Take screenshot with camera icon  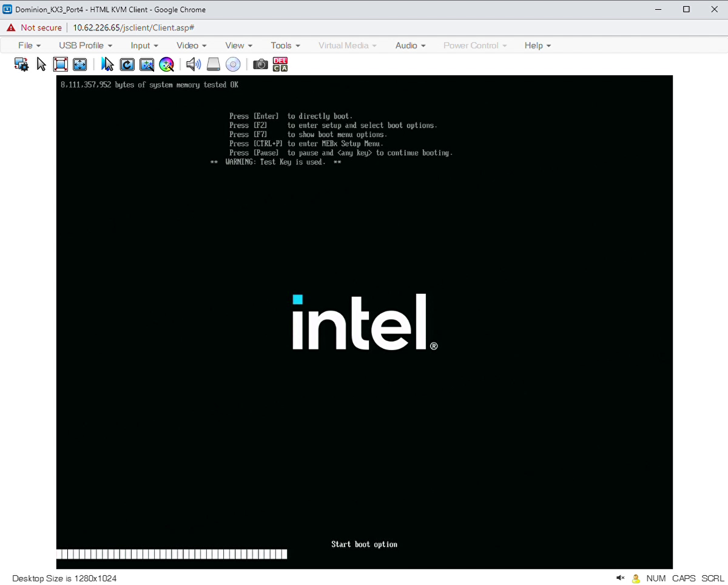tap(260, 64)
